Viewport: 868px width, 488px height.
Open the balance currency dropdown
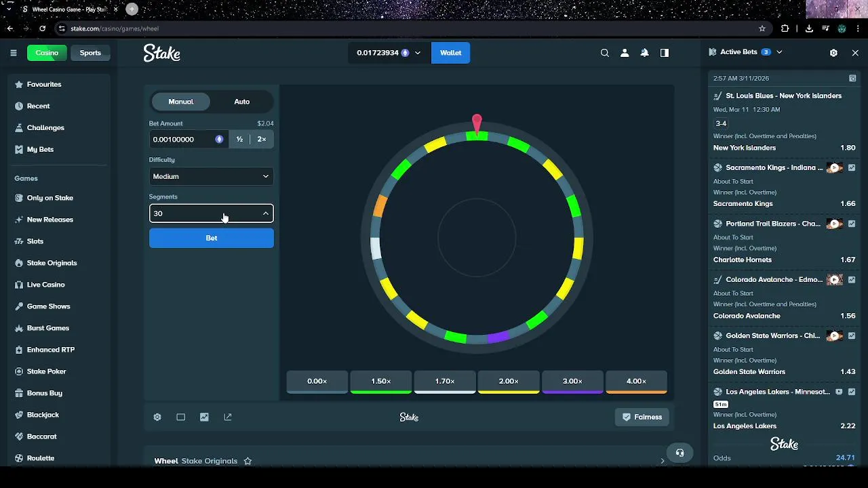389,53
